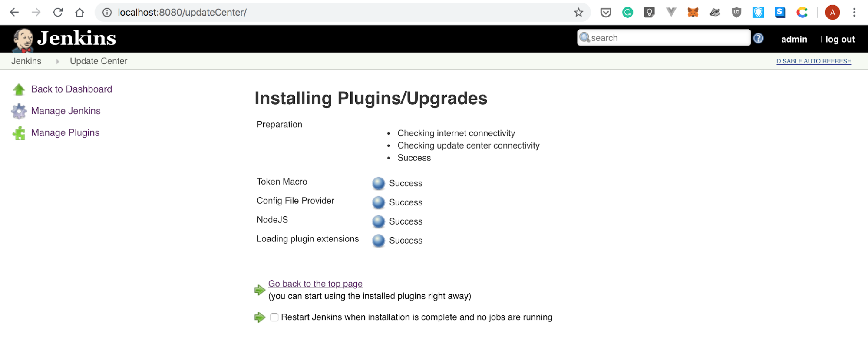Viewport: 868px width, 347px height.
Task: Expand the breadcrumb arrow after Jenkins
Action: click(x=57, y=61)
